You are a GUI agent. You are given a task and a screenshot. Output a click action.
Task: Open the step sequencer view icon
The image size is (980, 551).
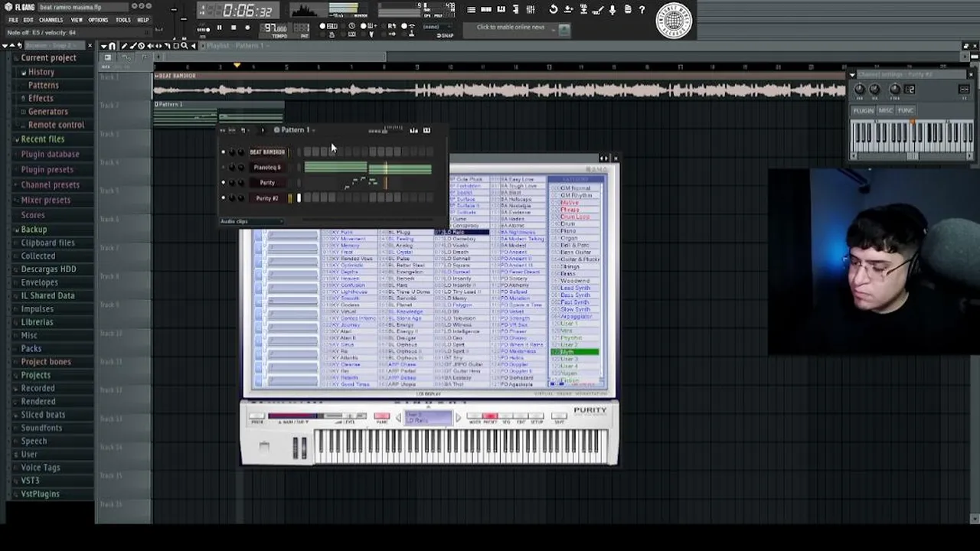coord(487,10)
